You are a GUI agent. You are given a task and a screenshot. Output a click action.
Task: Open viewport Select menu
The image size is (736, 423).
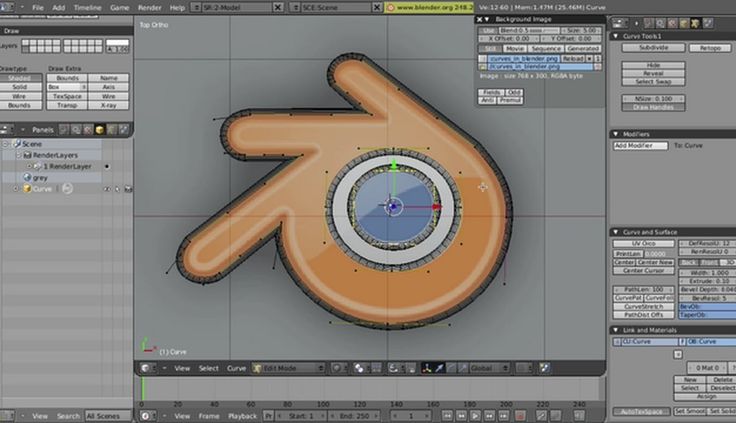pyautogui.click(x=208, y=368)
